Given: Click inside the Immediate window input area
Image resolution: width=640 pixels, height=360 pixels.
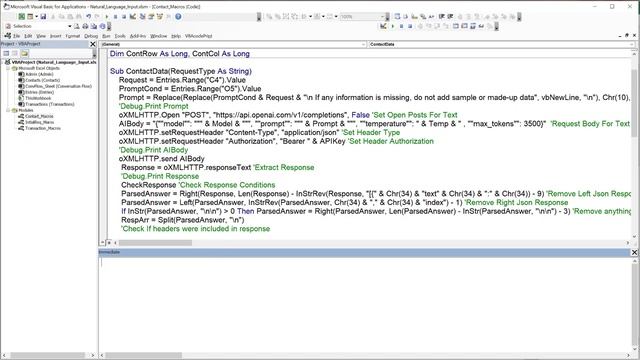Looking at the screenshot, I should [365, 304].
